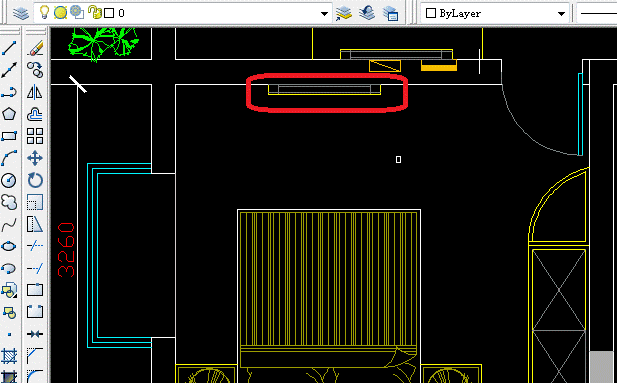The height and width of the screenshot is (383, 617).
Task: Select the Point tool
Action: pos(9,335)
